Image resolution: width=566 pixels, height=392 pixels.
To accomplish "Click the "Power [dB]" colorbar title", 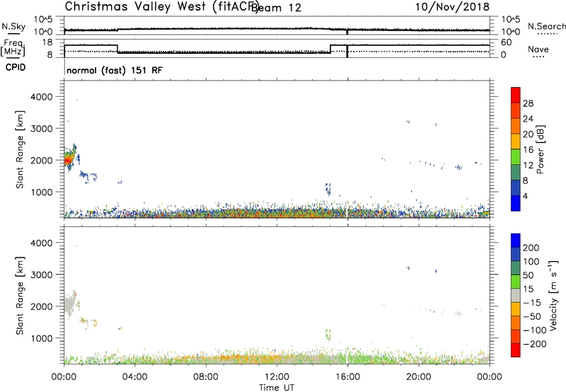I will [x=540, y=149].
